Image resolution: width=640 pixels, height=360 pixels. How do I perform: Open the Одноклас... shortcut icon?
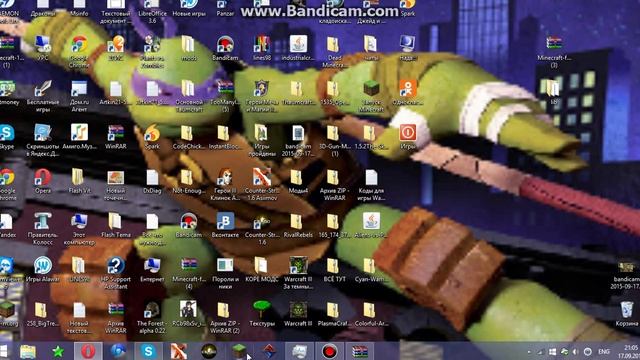point(407,93)
